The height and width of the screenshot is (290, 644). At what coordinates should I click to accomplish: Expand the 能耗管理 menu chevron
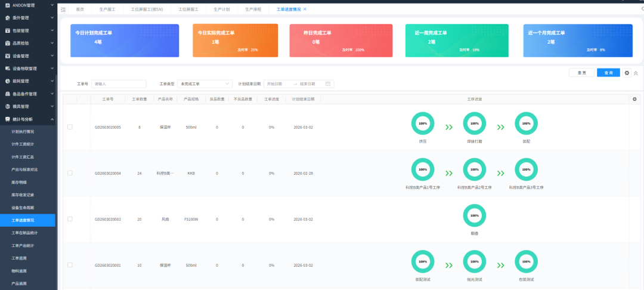(x=52, y=81)
